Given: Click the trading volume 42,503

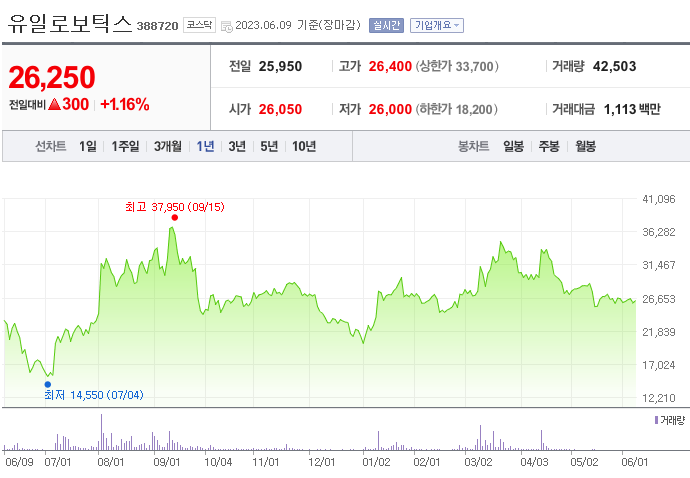Looking at the screenshot, I should [614, 66].
